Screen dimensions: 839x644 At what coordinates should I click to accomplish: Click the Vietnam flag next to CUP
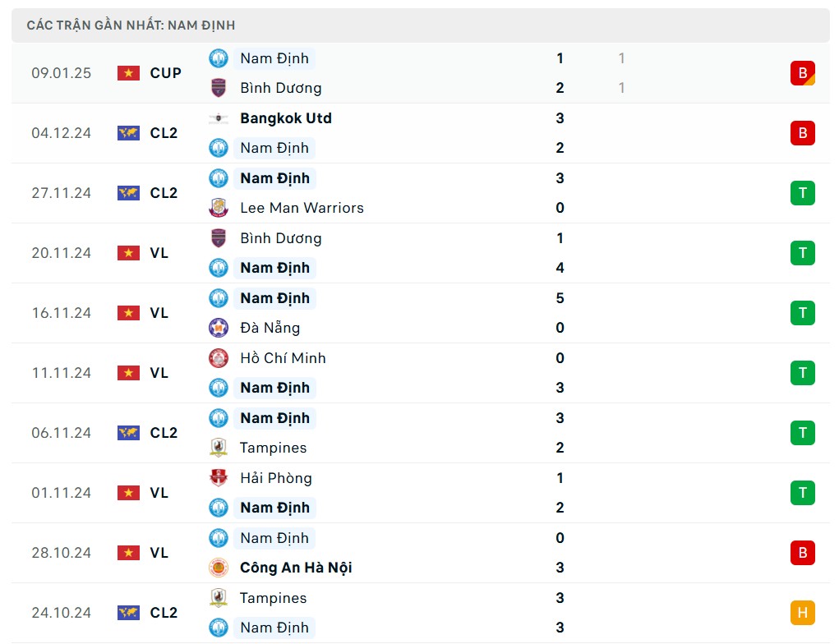coord(127,72)
